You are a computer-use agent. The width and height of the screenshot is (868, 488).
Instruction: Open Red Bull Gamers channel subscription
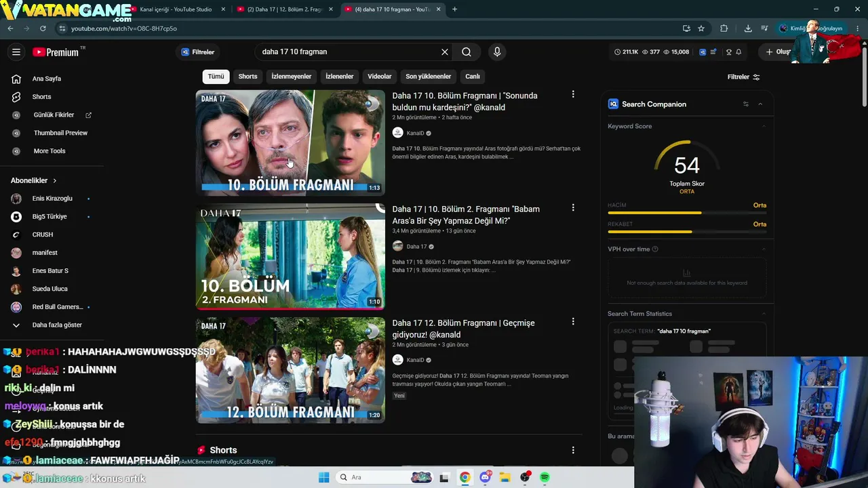tap(57, 307)
